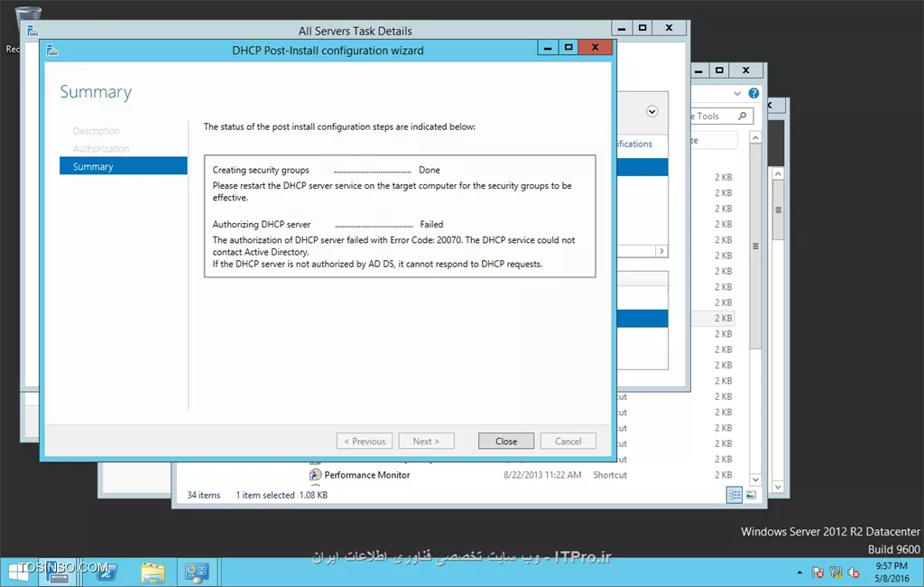Click the Previous button in the wizard
924x587 pixels.
[x=365, y=441]
